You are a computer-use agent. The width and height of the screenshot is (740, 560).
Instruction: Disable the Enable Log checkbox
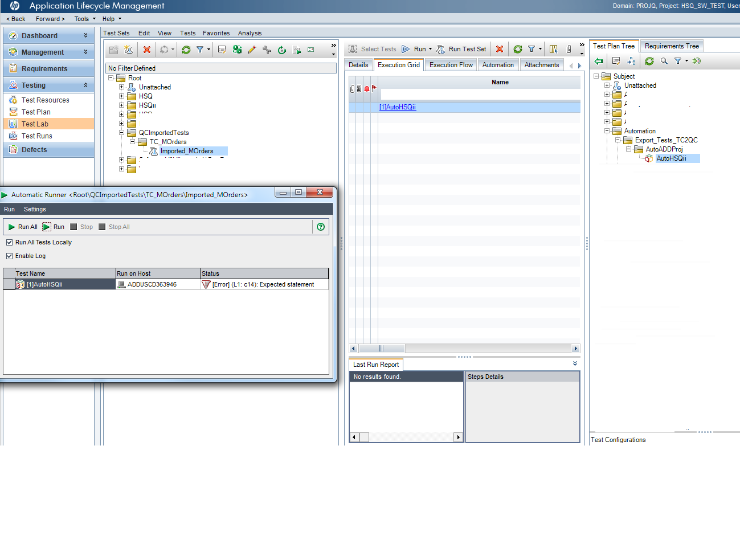click(9, 256)
